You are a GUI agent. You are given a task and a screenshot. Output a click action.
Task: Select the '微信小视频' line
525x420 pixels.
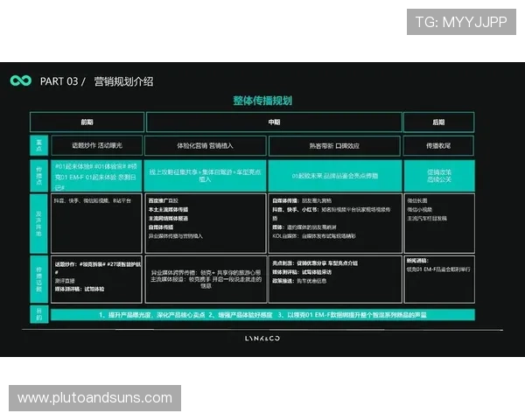(420, 210)
